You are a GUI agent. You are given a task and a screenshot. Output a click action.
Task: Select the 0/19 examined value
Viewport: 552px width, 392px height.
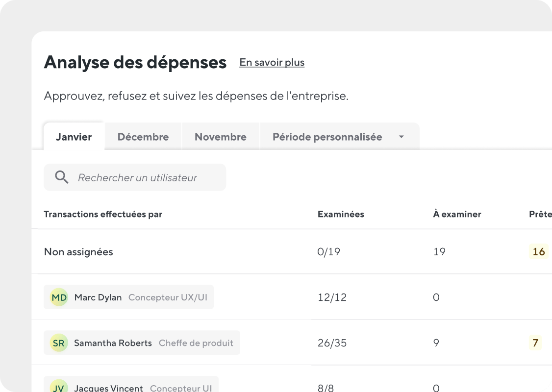[329, 251]
